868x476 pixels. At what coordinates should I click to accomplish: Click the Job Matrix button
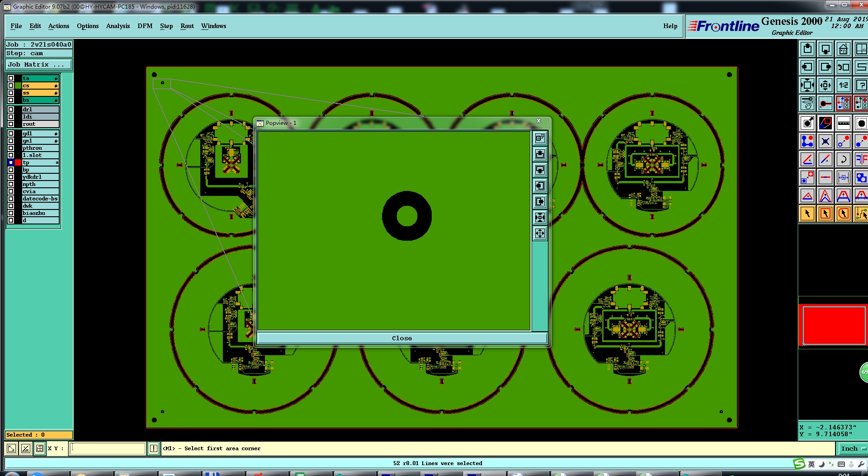[39, 65]
